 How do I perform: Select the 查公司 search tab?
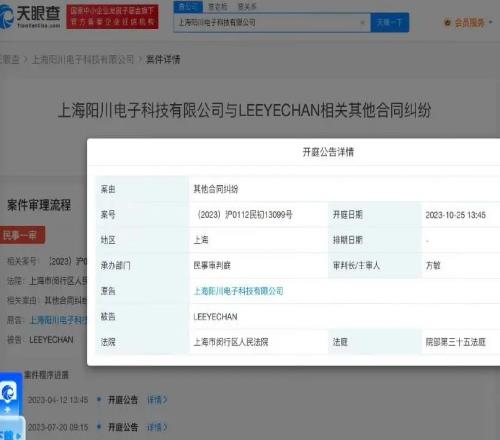188,6
